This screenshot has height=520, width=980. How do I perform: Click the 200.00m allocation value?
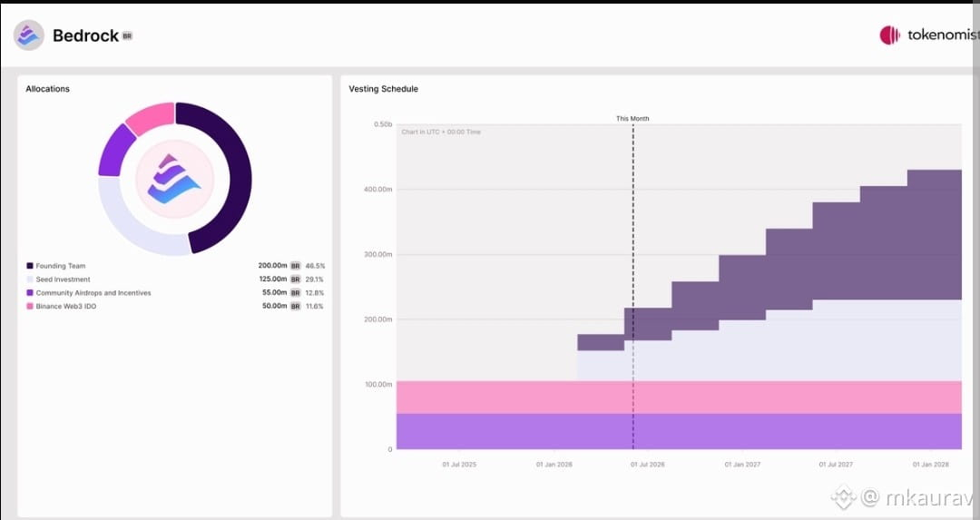[x=272, y=266]
